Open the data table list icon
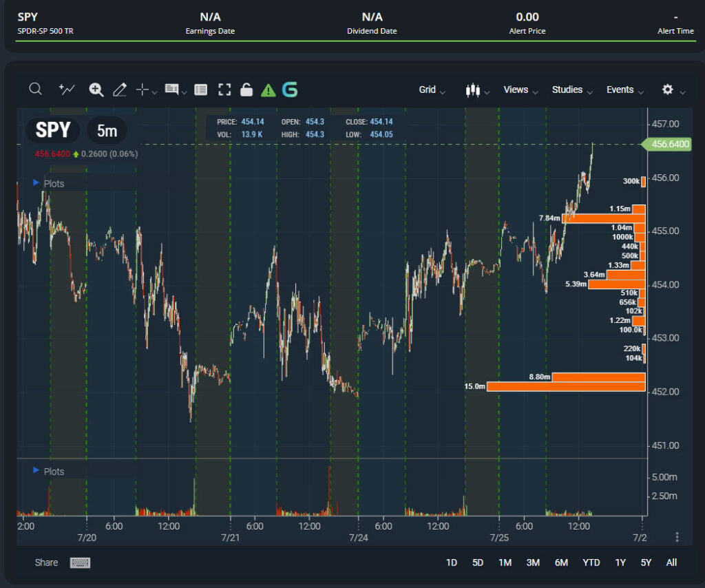 (200, 90)
